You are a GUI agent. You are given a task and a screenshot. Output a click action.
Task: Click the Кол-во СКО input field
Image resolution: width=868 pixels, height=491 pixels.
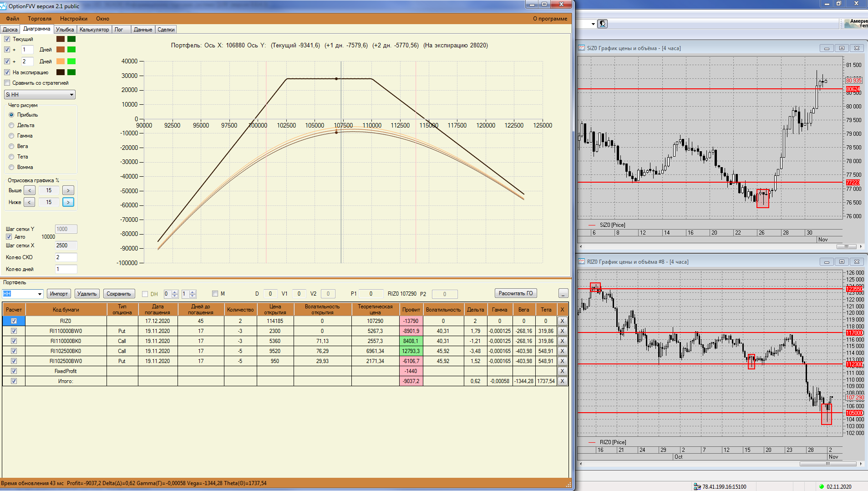point(66,257)
